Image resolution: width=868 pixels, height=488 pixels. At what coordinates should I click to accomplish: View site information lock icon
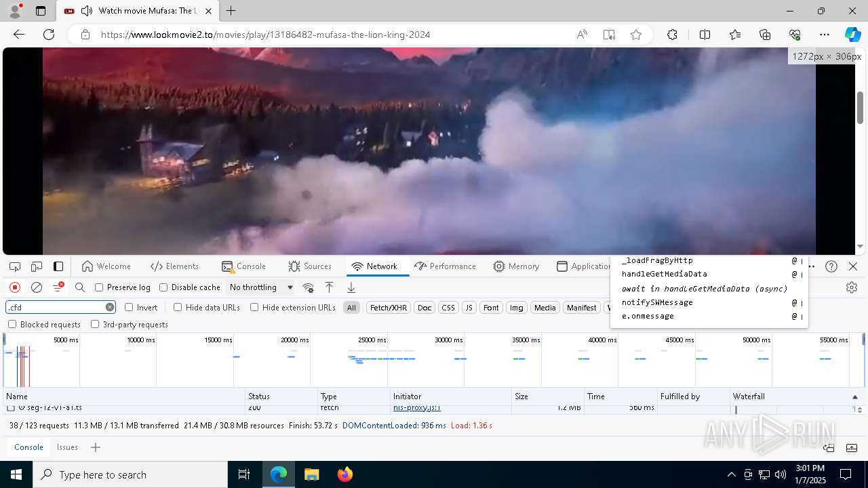pyautogui.click(x=85, y=35)
